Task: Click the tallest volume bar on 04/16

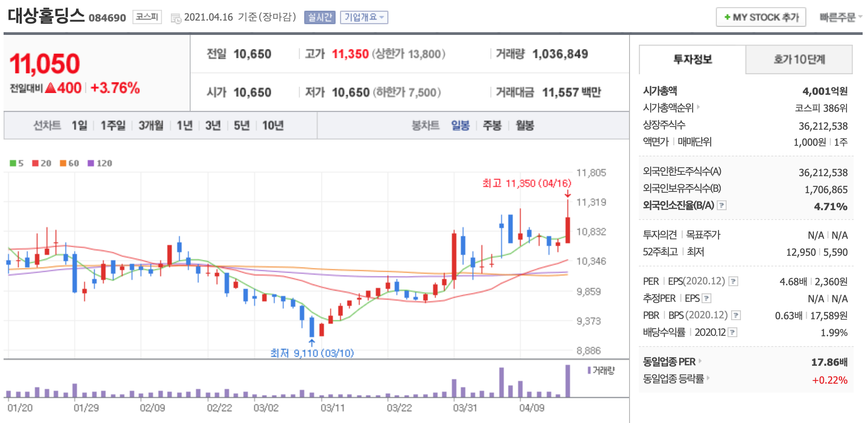Action: (568, 381)
